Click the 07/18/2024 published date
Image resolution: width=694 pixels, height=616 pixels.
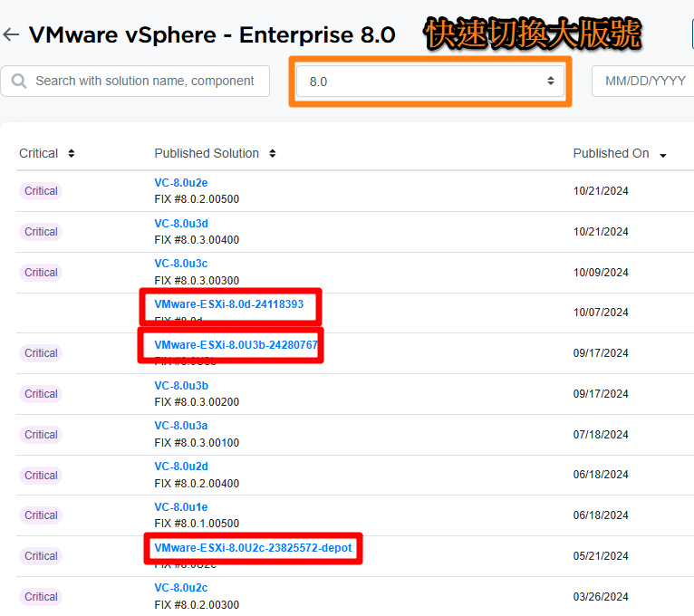601,434
